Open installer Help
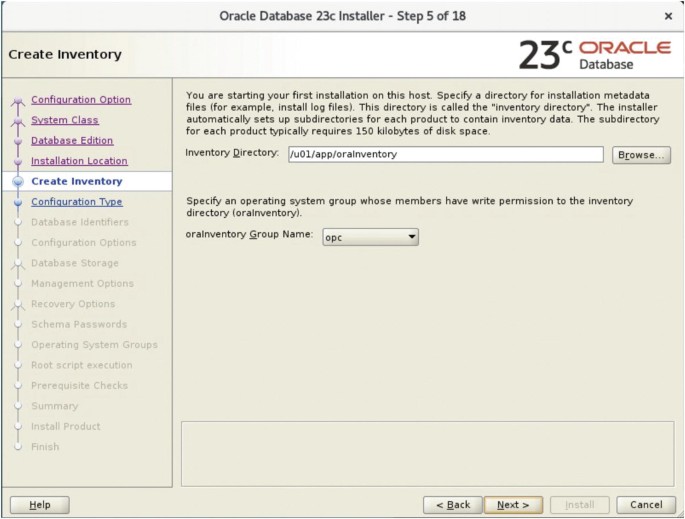Screen dimensions: 685x519 coord(40,505)
